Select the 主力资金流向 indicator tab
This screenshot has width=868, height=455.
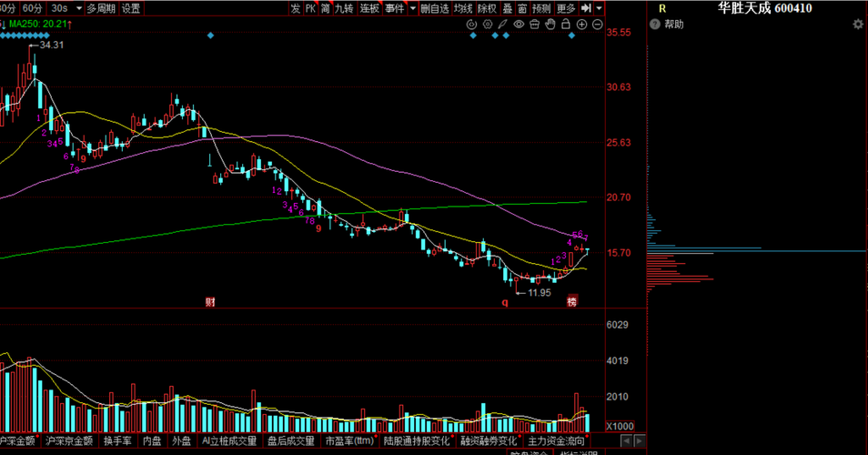556,440
